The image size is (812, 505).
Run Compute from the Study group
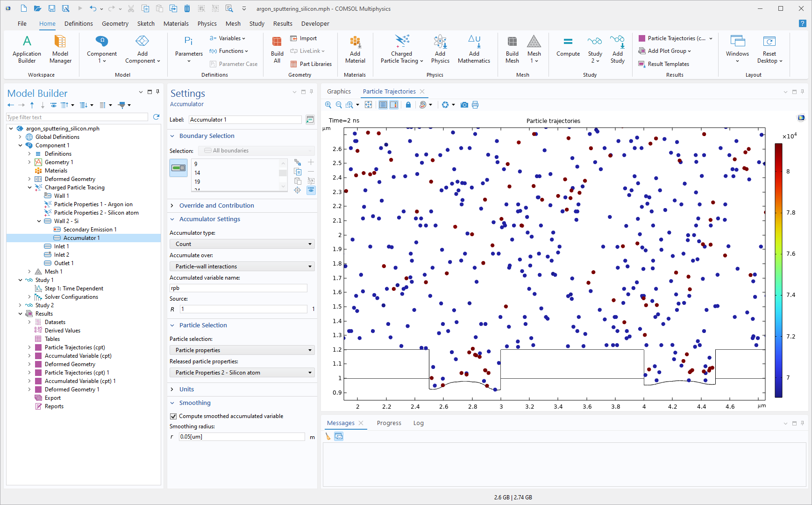coord(568,47)
